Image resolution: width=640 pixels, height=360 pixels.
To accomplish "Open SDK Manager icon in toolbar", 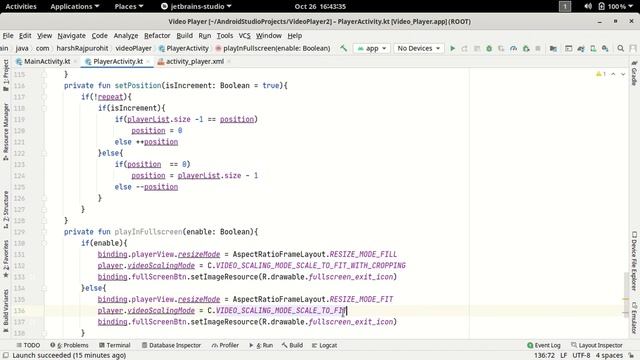I will click(605, 48).
